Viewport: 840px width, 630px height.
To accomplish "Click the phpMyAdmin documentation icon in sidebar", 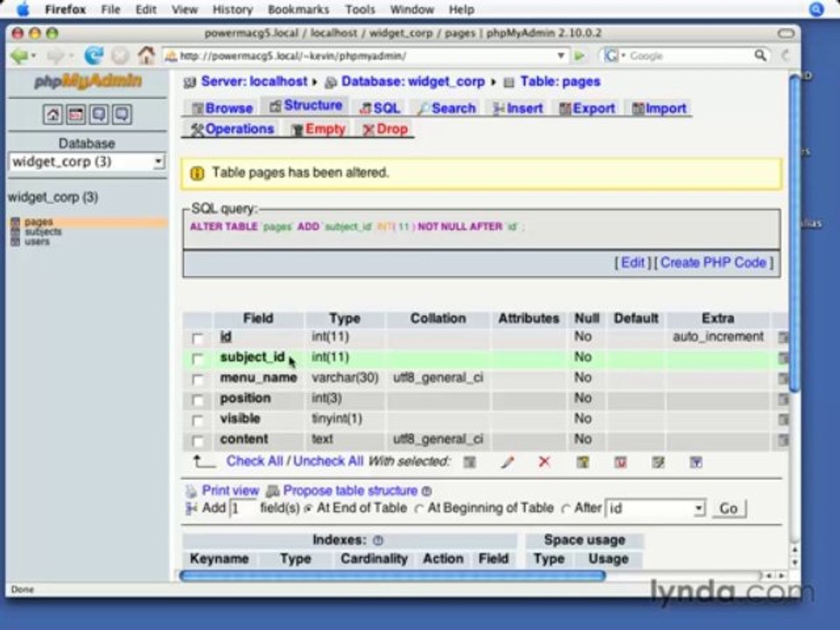I will (x=99, y=114).
